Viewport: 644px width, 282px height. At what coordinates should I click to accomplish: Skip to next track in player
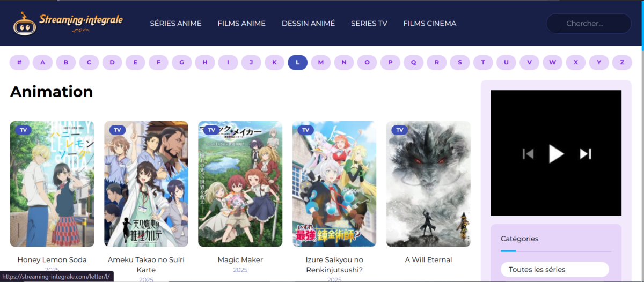click(585, 154)
